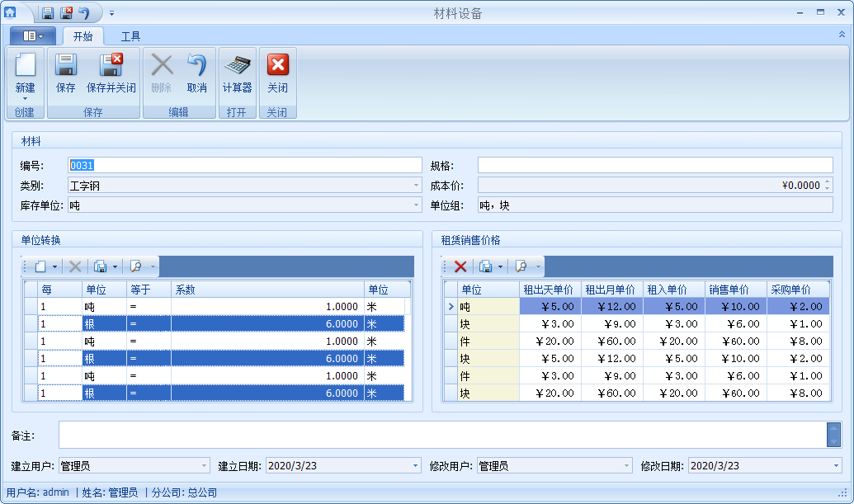854x504 pixels.
Task: Click the red 关闭 close icon in ribbon
Action: pyautogui.click(x=278, y=65)
